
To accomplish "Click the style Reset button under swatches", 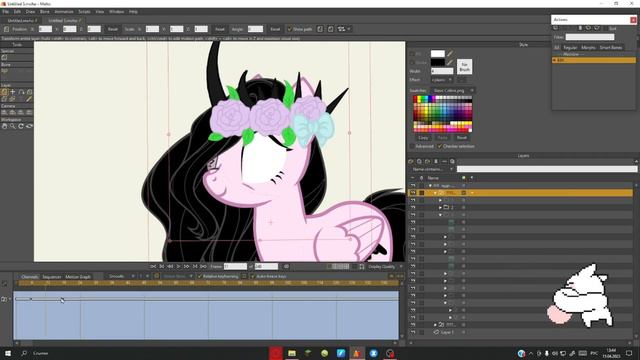I will (462, 138).
